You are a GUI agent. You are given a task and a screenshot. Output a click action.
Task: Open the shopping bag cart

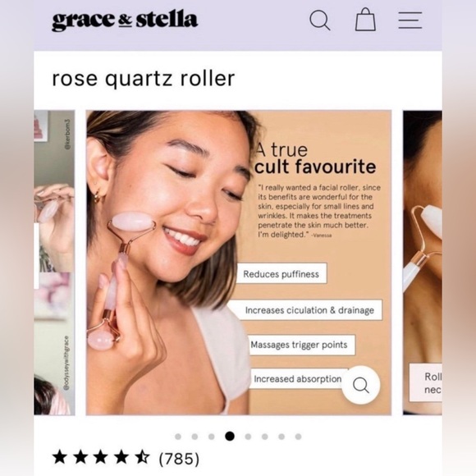click(365, 20)
